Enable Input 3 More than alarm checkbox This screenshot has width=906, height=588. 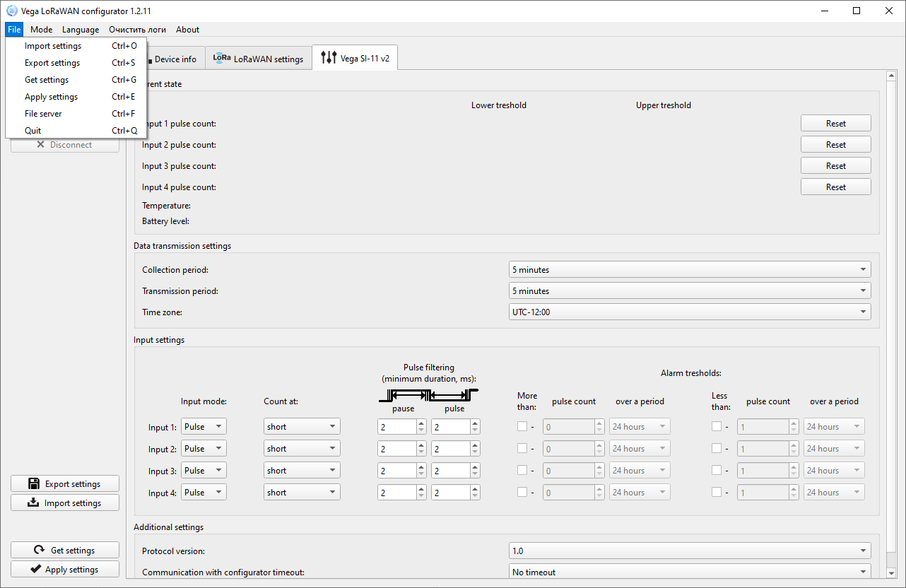click(522, 471)
